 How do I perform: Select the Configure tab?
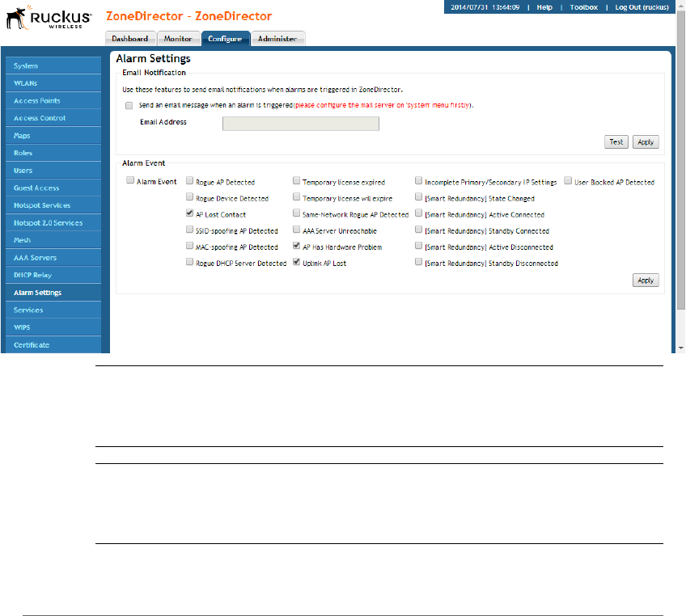pos(226,39)
